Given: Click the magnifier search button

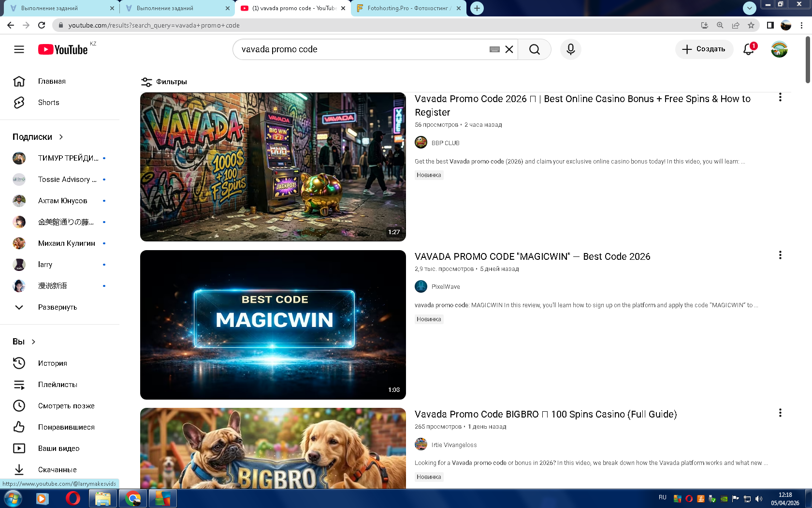Looking at the screenshot, I should (x=534, y=49).
